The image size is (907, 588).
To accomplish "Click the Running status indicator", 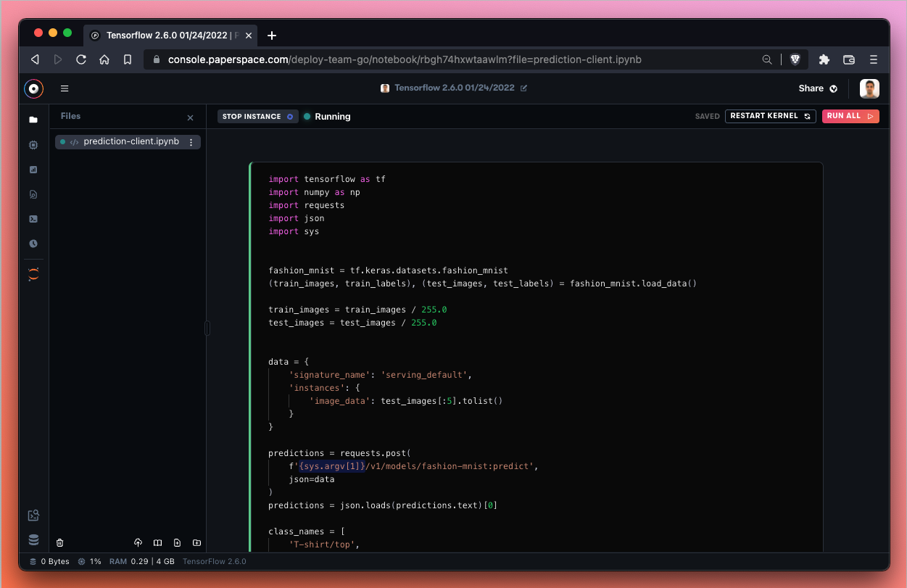I will (327, 116).
